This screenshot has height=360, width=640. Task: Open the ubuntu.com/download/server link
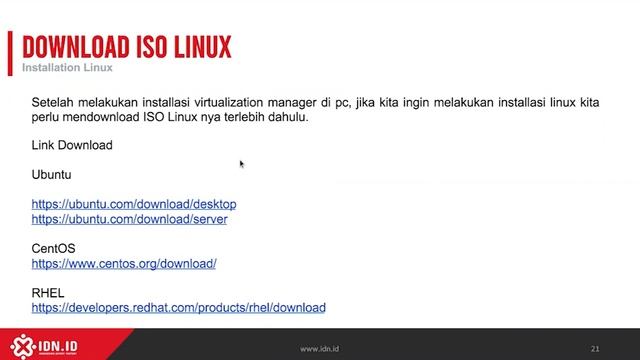click(x=129, y=219)
